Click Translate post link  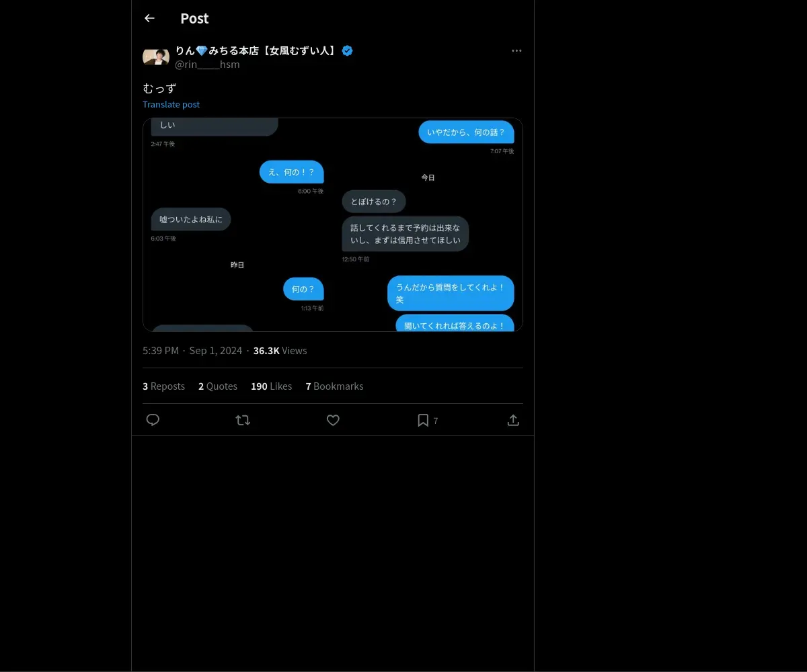point(171,104)
